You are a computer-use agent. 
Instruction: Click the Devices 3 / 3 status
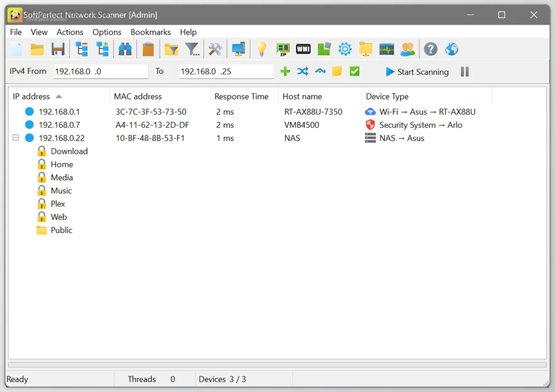222,379
